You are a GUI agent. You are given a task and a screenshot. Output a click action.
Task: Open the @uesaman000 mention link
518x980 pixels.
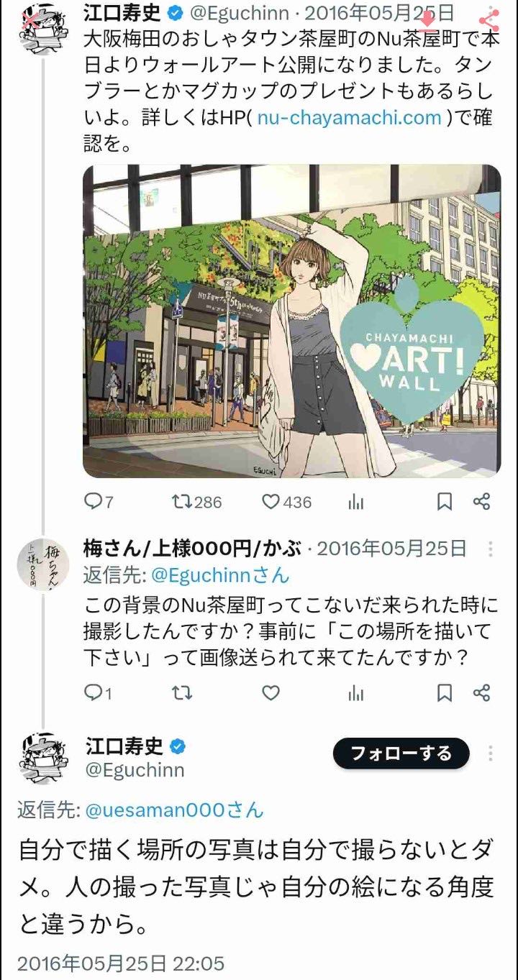(174, 810)
